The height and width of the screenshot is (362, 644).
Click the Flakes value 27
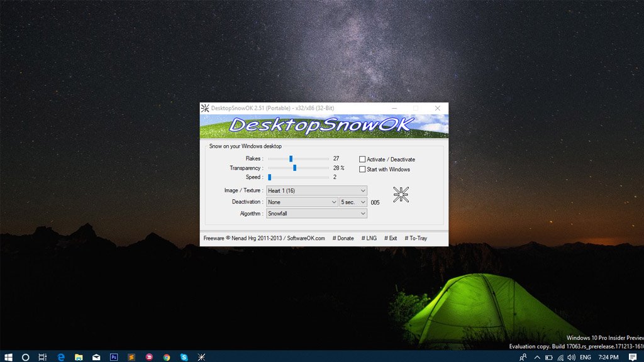pyautogui.click(x=336, y=158)
